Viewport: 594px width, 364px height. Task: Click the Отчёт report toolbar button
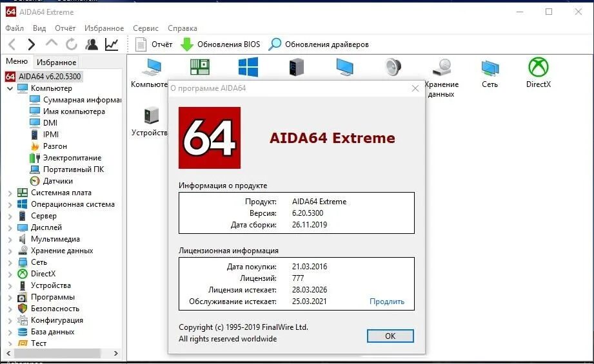[x=153, y=44]
